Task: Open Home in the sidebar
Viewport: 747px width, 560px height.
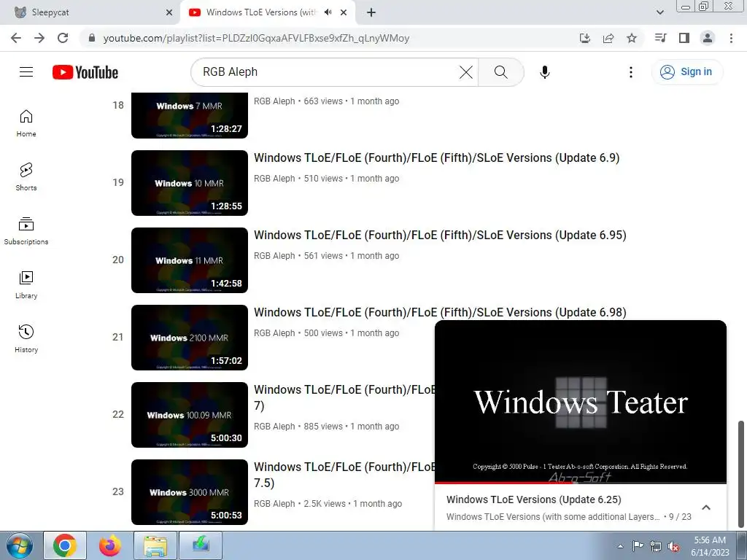Action: pyautogui.click(x=26, y=123)
